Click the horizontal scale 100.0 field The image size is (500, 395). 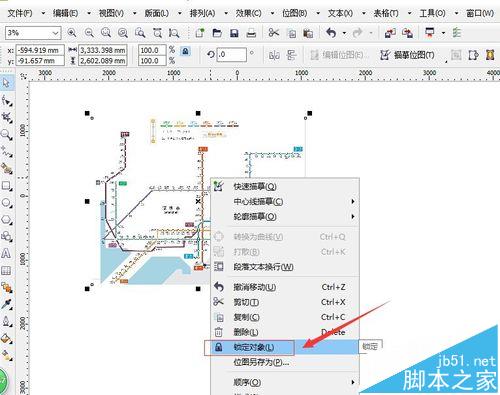(152, 50)
